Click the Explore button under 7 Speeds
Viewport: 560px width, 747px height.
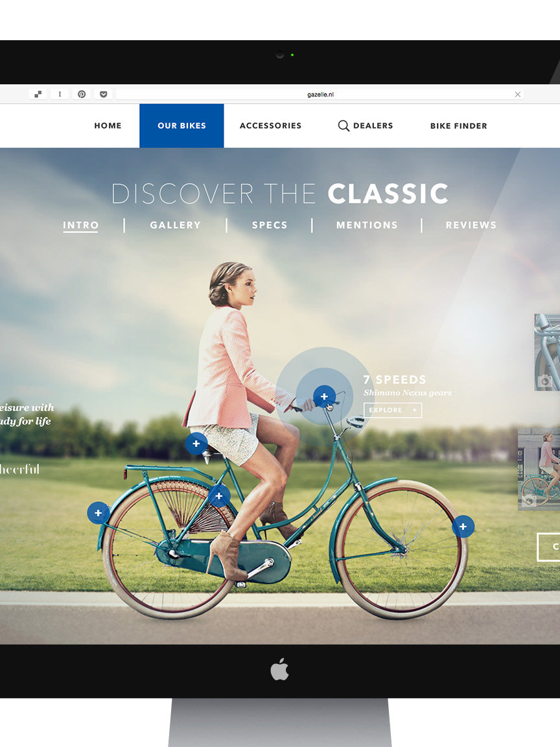pyautogui.click(x=393, y=410)
